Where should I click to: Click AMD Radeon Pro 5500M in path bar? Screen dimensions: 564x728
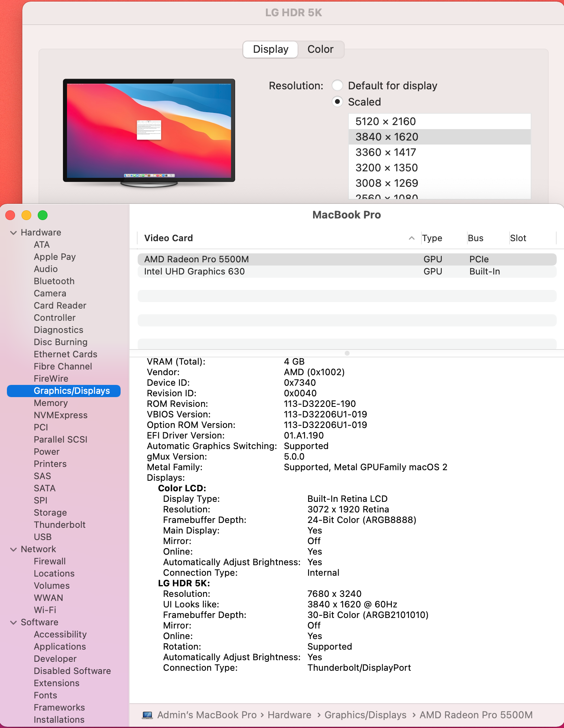click(x=476, y=715)
